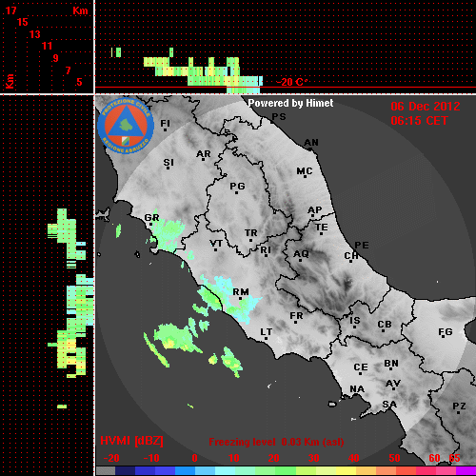Click the BN city label on map
The image size is (476, 476).
(x=391, y=364)
